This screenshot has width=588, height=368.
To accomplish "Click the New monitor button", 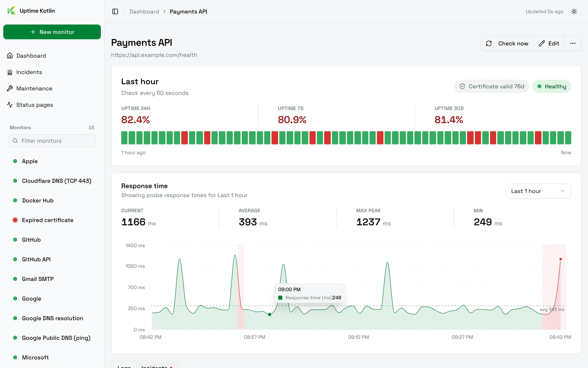I will 52,32.
